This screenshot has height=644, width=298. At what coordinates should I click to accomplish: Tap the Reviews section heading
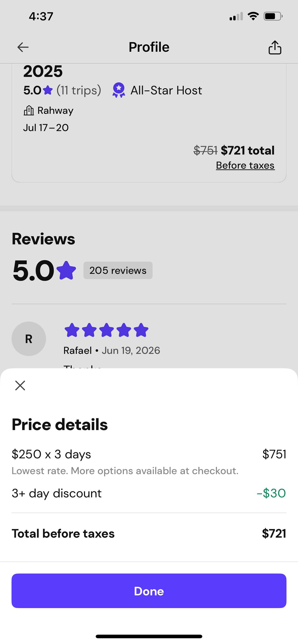[x=43, y=239]
